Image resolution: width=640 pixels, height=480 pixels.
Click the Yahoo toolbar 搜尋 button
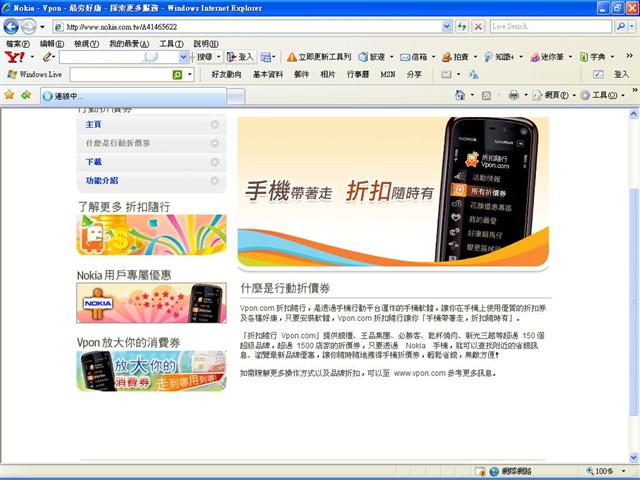point(205,57)
